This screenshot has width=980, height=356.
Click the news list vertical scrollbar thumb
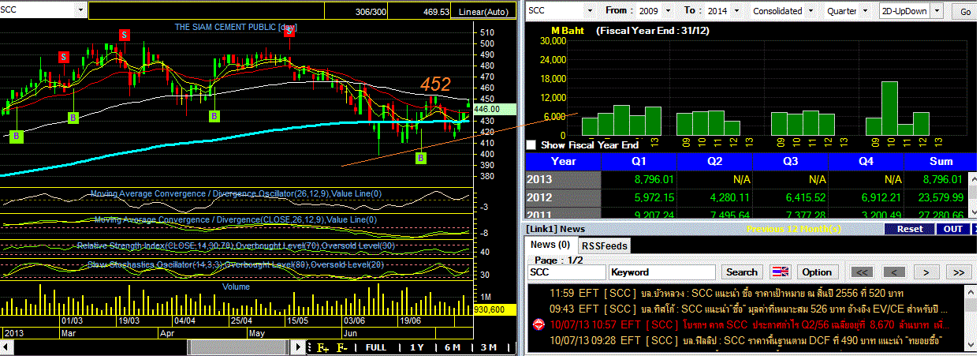click(970, 303)
